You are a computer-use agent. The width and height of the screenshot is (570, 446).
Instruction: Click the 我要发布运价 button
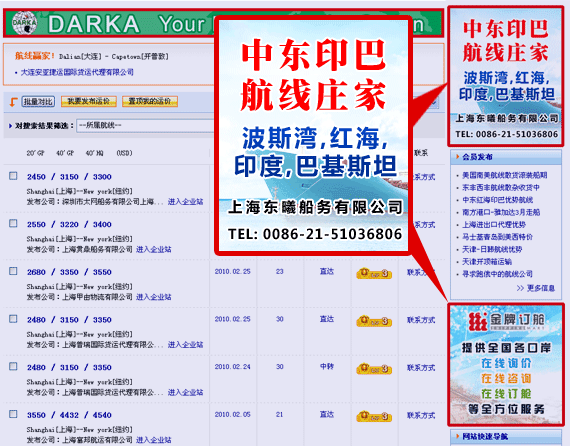pyautogui.click(x=89, y=101)
